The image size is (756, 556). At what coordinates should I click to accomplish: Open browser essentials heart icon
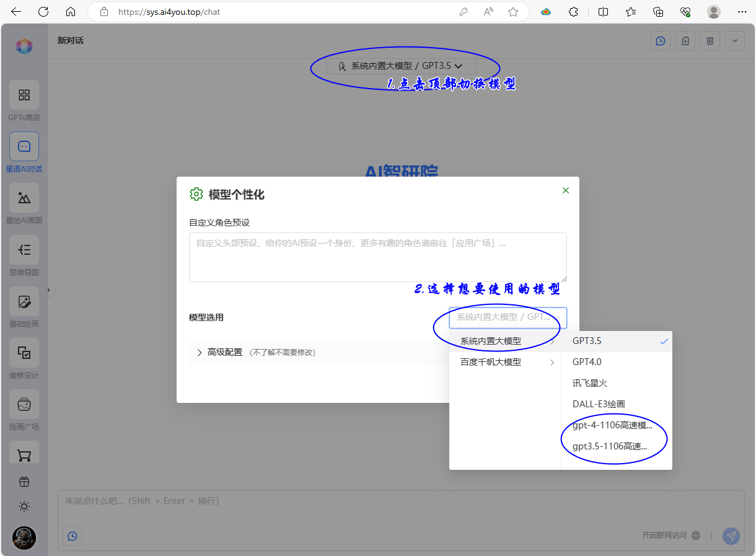pos(685,12)
